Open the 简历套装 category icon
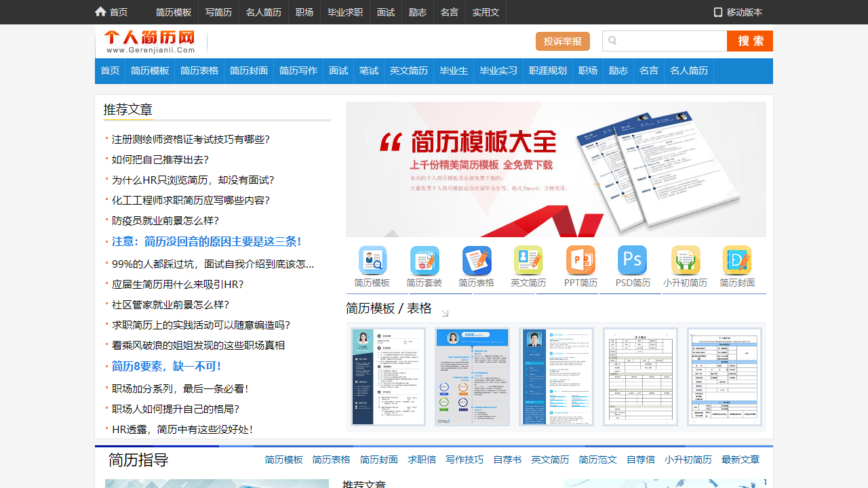 point(425,260)
